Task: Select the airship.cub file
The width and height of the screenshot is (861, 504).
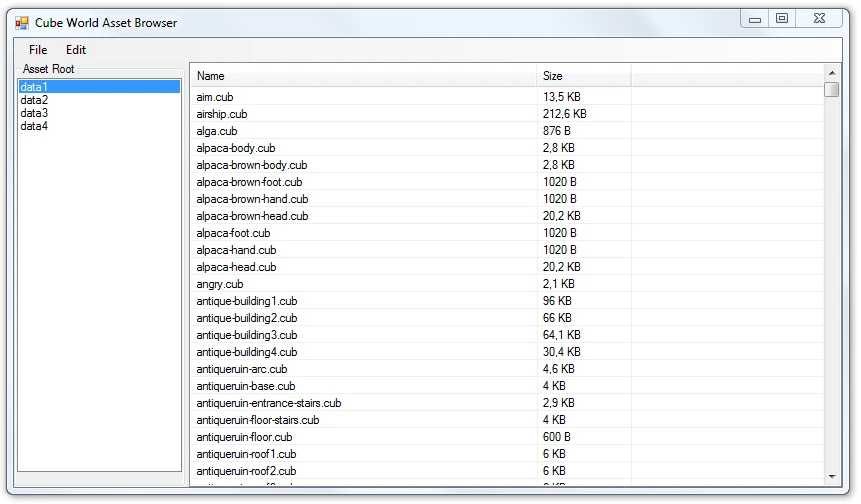Action: (222, 114)
